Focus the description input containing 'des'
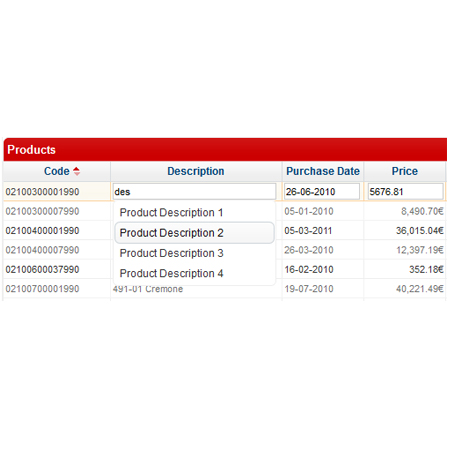The image size is (451, 451). (194, 192)
